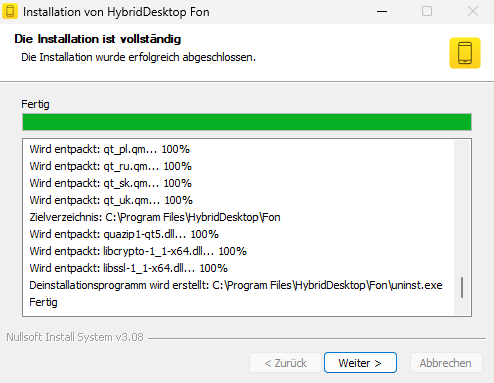This screenshot has height=383, width=494.
Task: Click the large HybridDesktop Fon header icon
Action: [465, 53]
